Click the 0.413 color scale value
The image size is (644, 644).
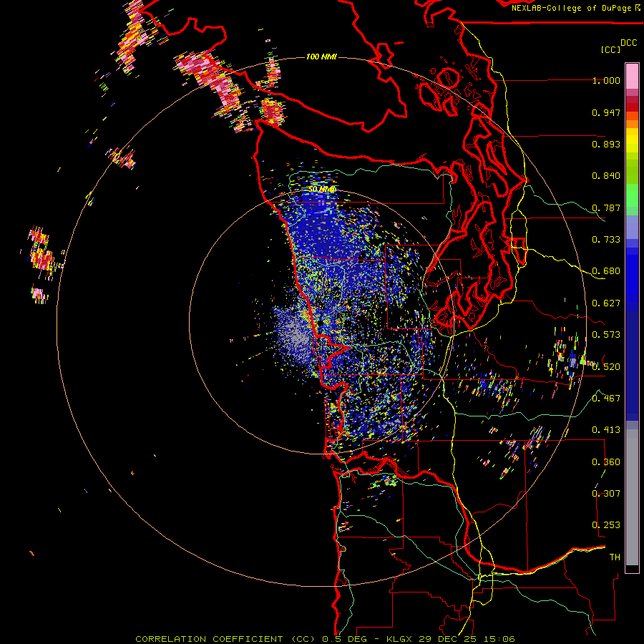click(x=606, y=430)
